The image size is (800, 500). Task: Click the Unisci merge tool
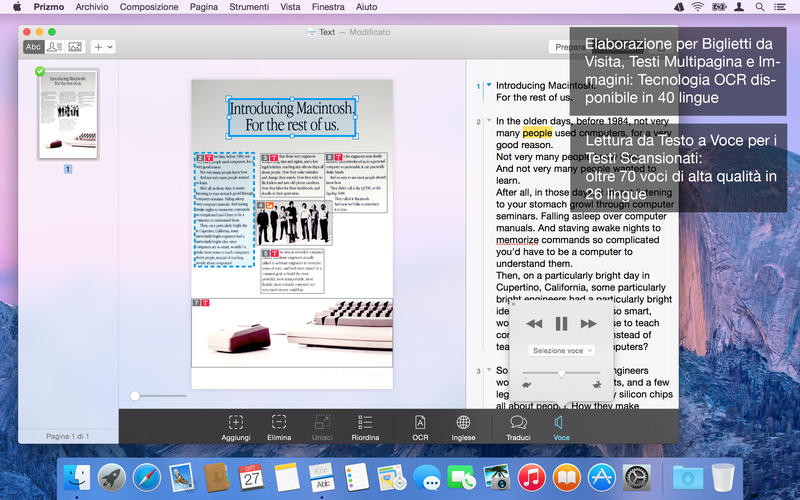click(x=322, y=427)
